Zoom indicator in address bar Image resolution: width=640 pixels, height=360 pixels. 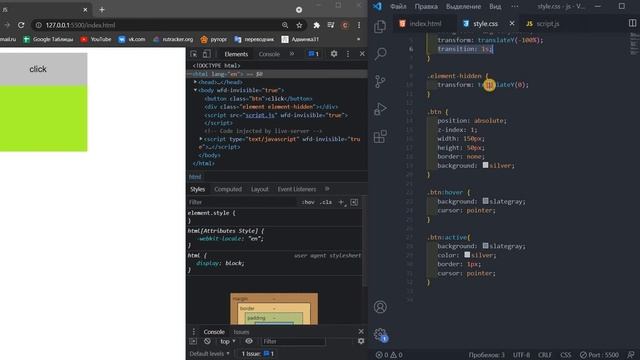pos(285,25)
